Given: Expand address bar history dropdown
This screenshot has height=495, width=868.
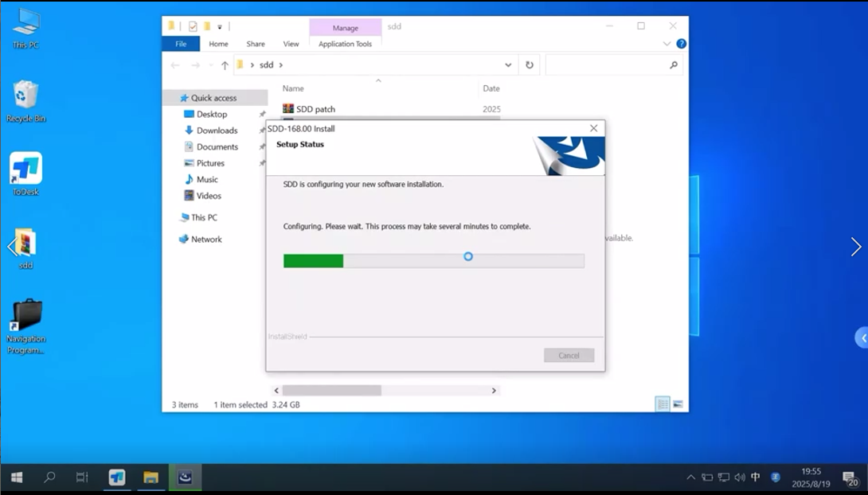Looking at the screenshot, I should pos(507,65).
